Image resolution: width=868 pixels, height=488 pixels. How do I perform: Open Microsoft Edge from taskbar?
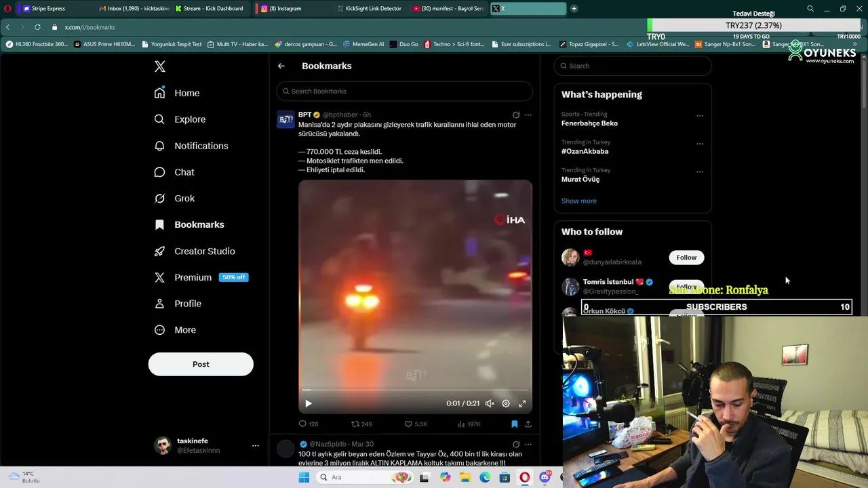(485, 477)
